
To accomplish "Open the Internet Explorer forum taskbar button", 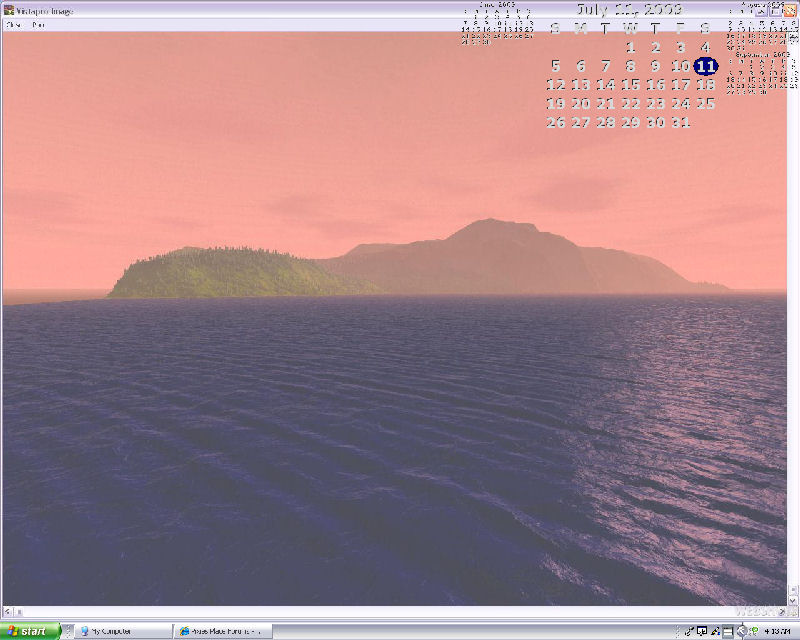I will coord(223,631).
